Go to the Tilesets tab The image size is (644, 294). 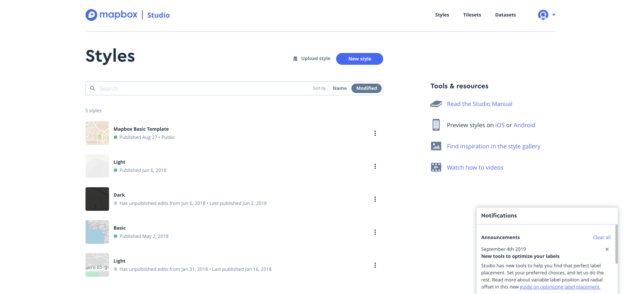pyautogui.click(x=472, y=15)
